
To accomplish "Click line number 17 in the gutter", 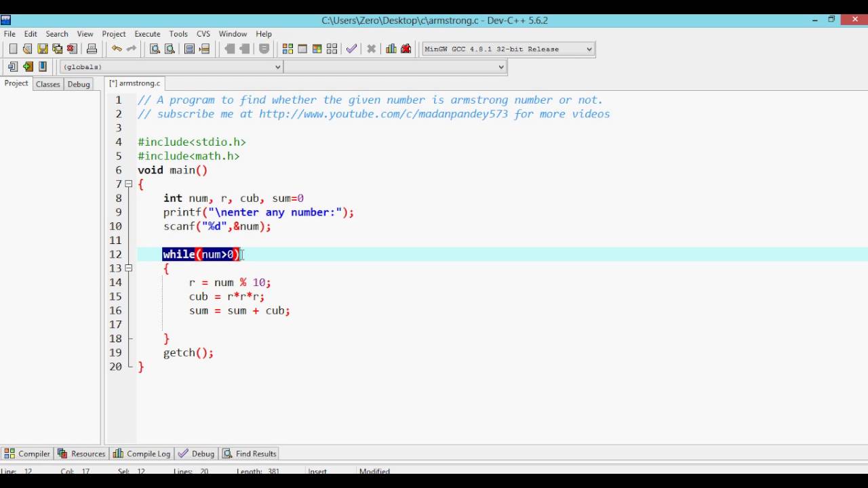I will coord(115,325).
